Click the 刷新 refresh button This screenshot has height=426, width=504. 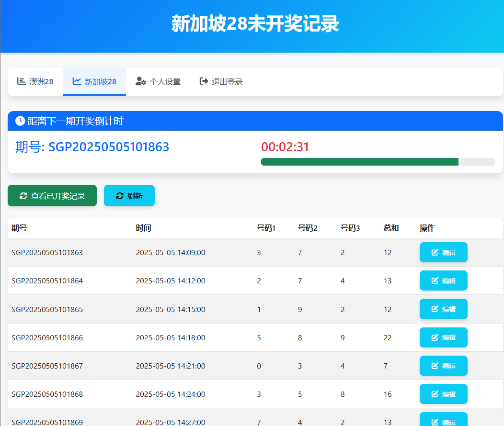pos(129,195)
